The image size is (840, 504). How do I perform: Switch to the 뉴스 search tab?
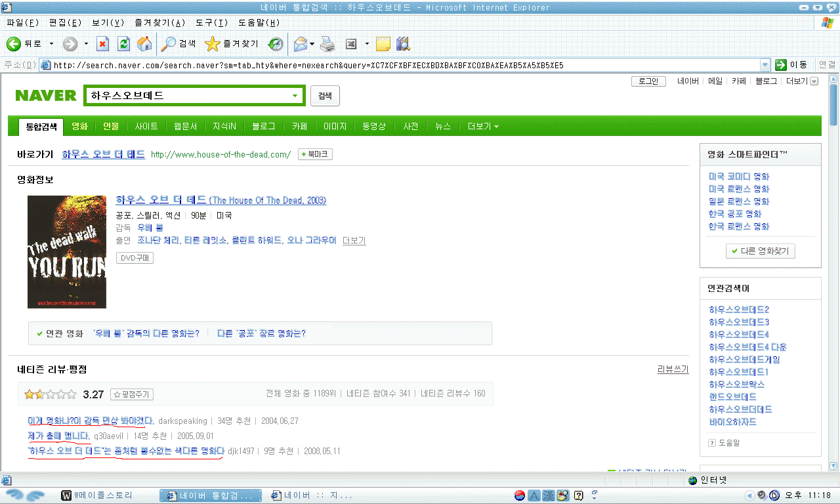pos(443,127)
